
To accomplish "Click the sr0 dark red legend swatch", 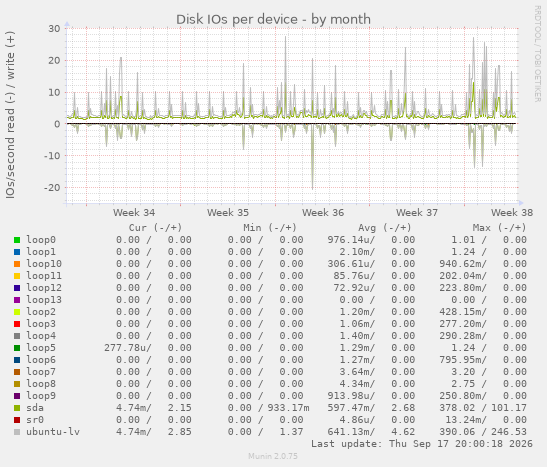I will tap(17, 420).
